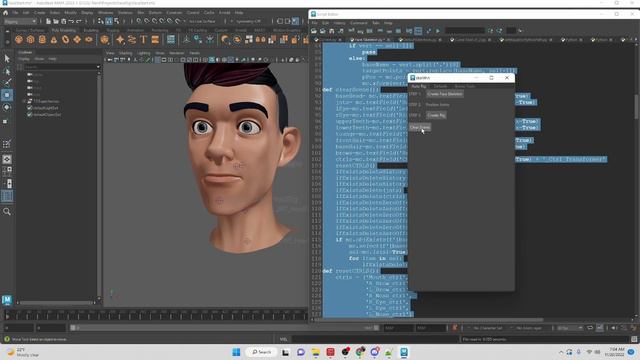640x360 pixels.
Task: Select the polygon sphere shelf icon
Action: pos(19,40)
